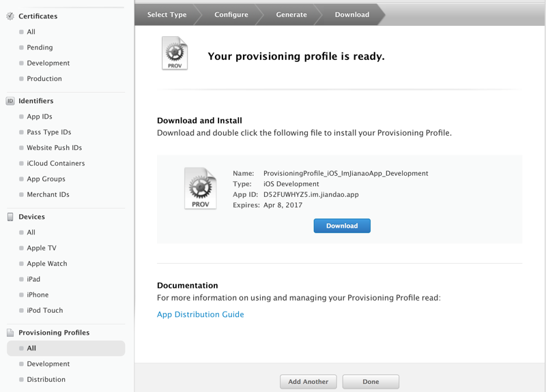This screenshot has width=546, height=392.
Task: Open Distribution provisioning profiles
Action: (46, 380)
